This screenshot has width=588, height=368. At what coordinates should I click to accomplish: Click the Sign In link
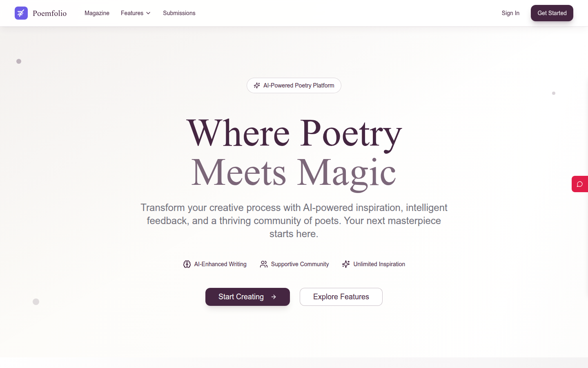(510, 13)
